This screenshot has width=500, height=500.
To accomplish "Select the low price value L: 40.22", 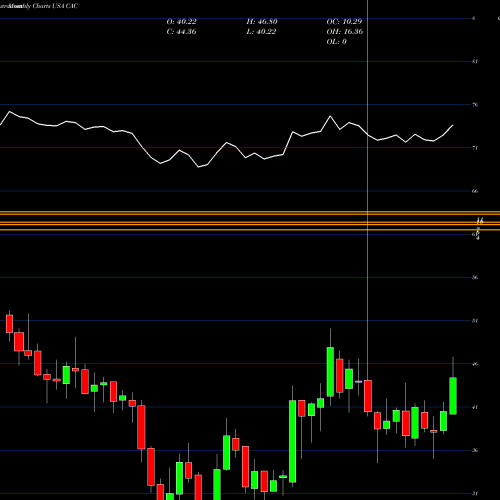I will pos(261,32).
